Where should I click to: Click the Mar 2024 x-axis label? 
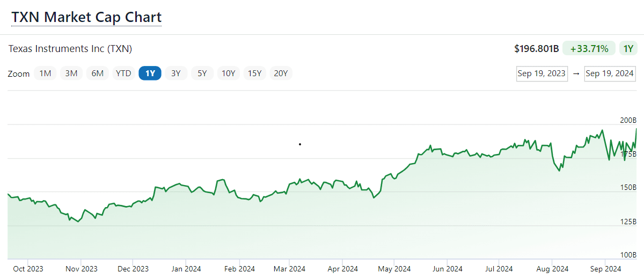point(290,269)
